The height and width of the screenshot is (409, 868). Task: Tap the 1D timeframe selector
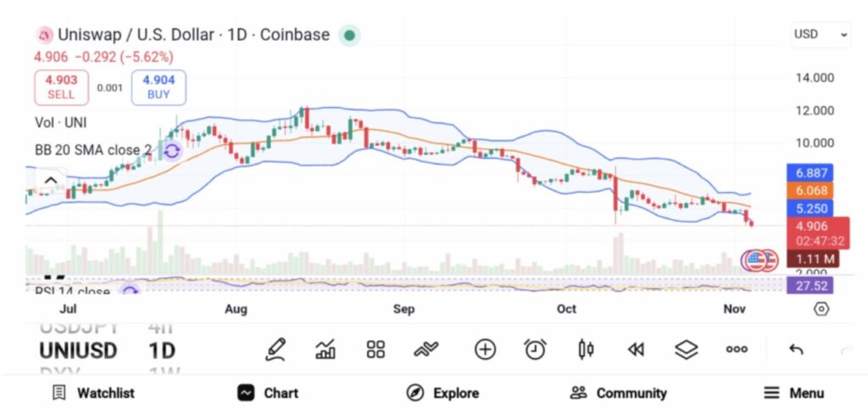(163, 350)
